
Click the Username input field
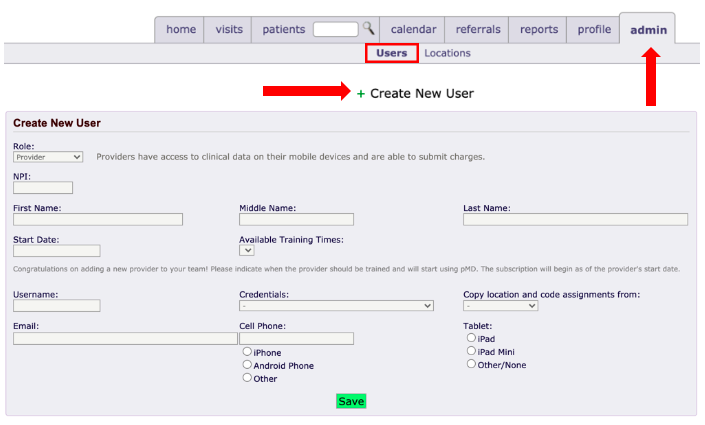tap(57, 306)
